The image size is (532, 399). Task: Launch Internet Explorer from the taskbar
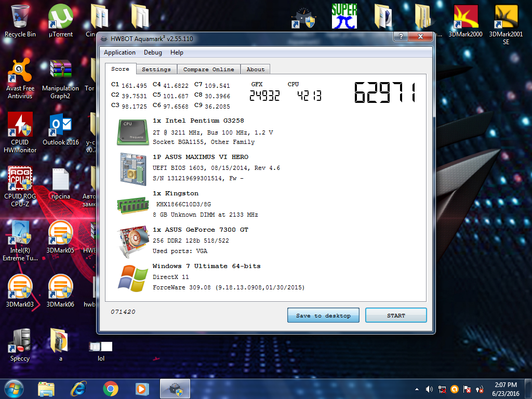pyautogui.click(x=78, y=389)
